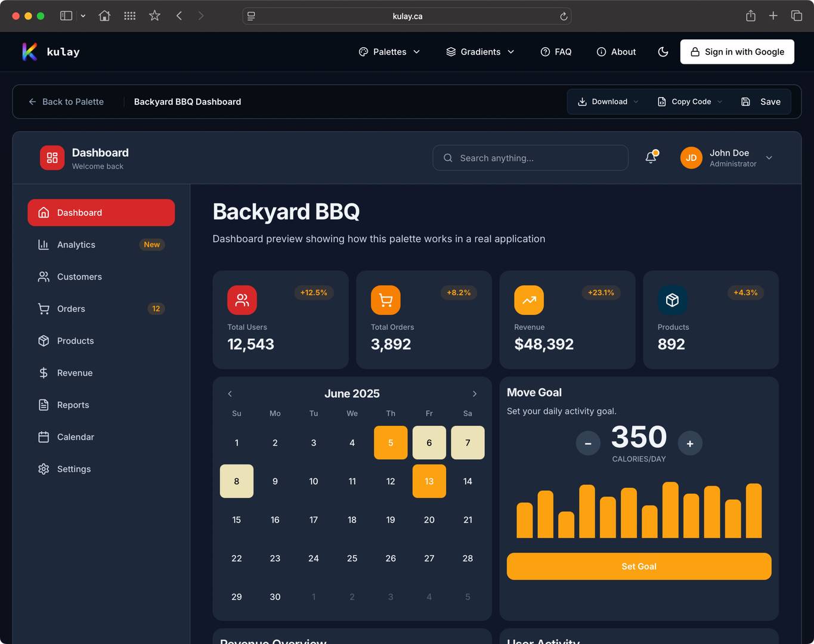
Task: Click the JD user avatar
Action: click(691, 158)
